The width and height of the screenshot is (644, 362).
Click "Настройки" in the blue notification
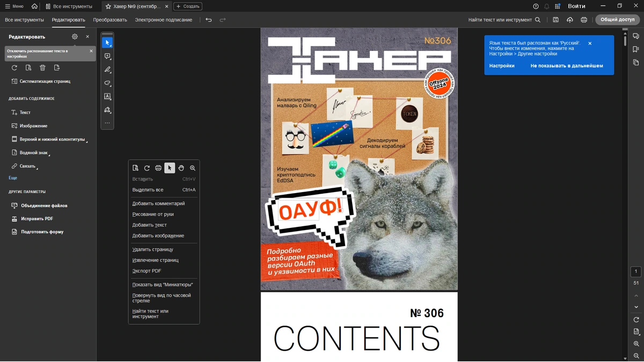[x=502, y=65]
